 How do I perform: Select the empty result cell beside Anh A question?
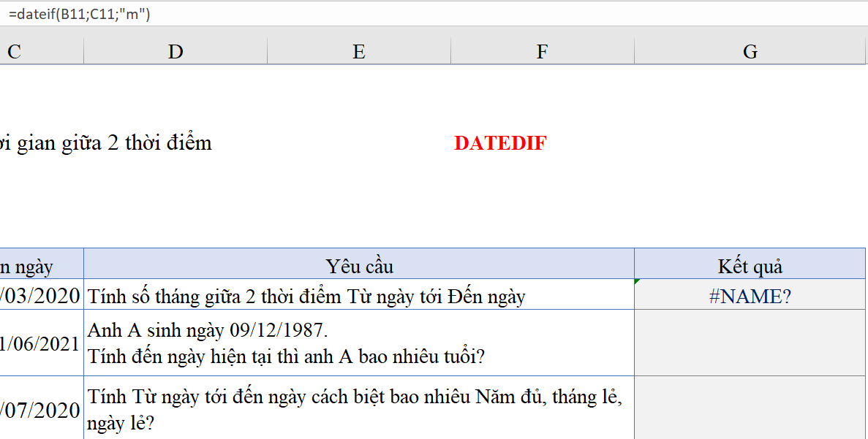[x=750, y=343]
